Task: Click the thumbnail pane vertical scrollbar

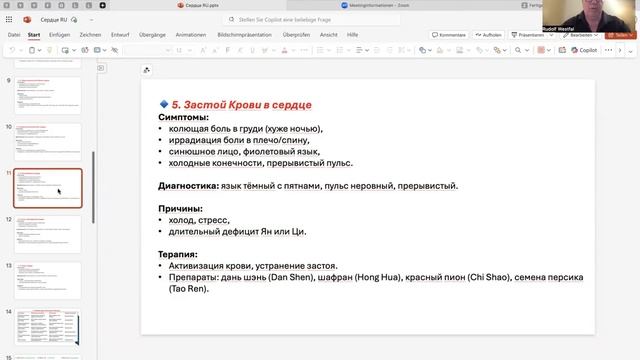Action: 93,188
